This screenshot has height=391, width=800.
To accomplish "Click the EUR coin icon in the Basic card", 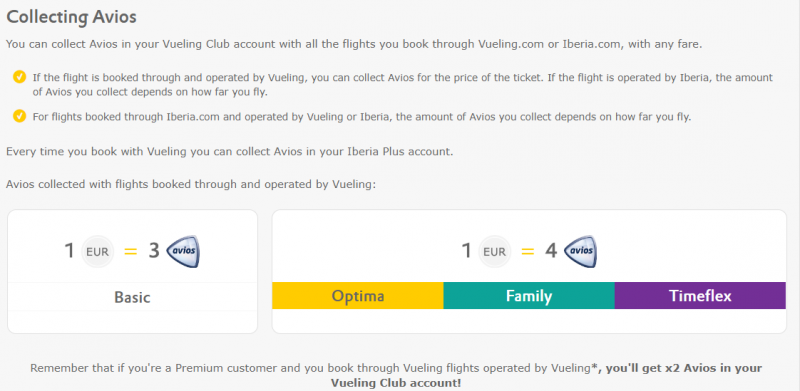I will coord(97,252).
